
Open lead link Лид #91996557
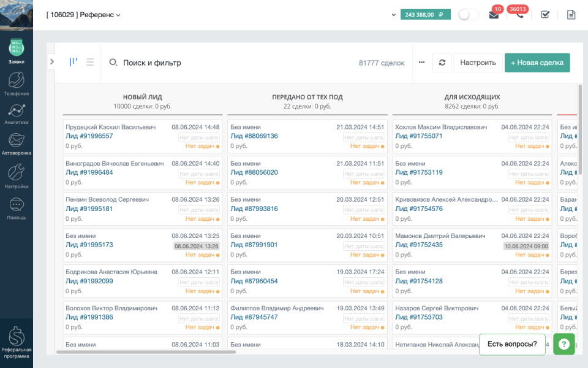click(89, 136)
